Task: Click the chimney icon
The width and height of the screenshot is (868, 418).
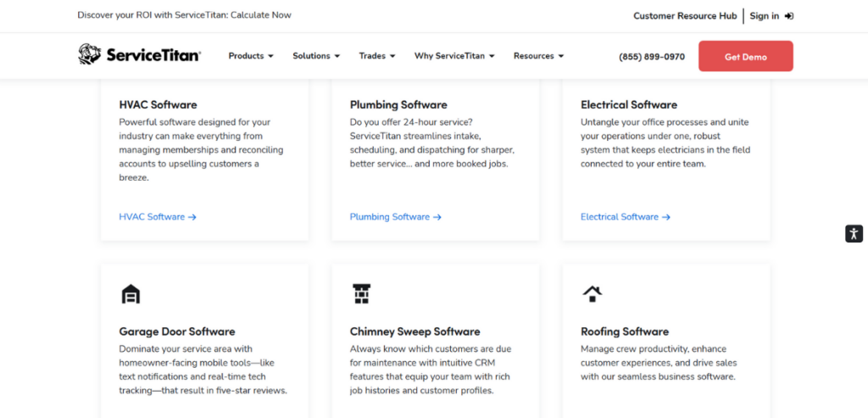Action: [x=361, y=294]
